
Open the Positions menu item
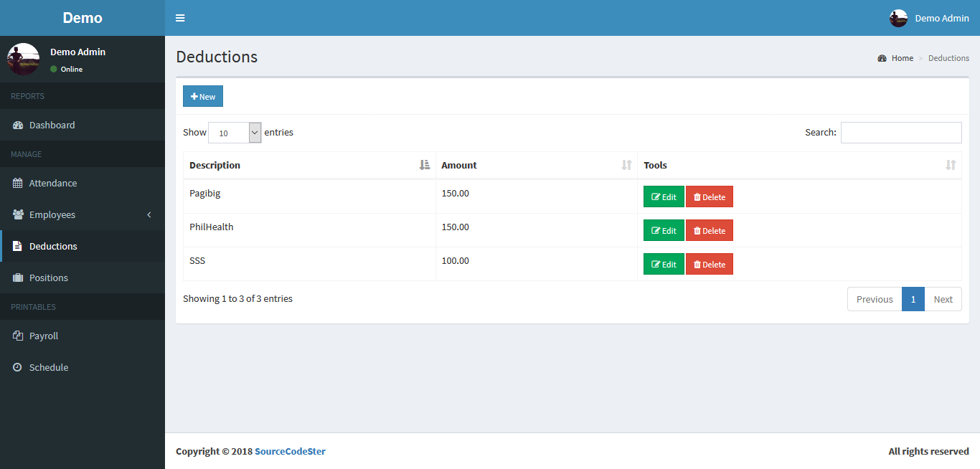point(83,278)
